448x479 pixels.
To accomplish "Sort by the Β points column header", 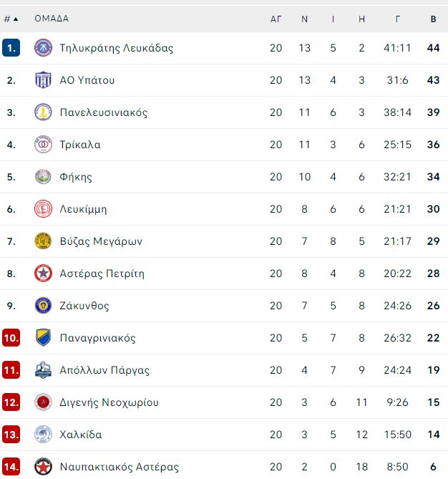I will pos(433,19).
